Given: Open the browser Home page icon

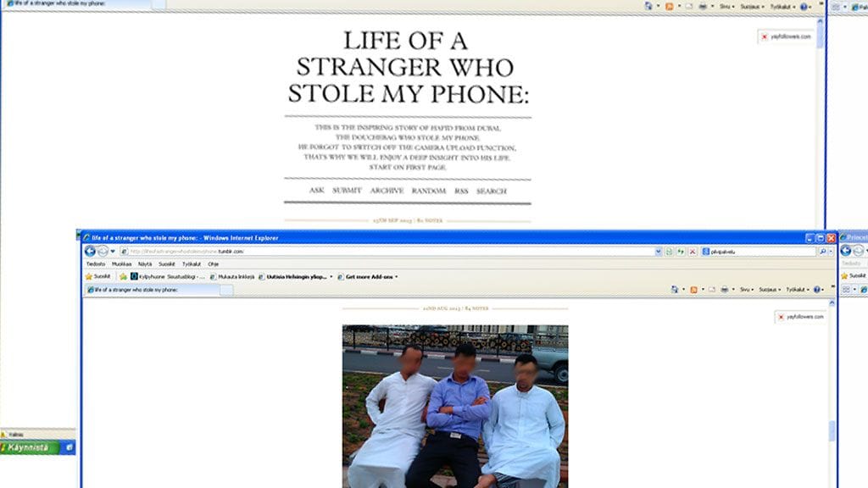Looking at the screenshot, I should click(675, 290).
